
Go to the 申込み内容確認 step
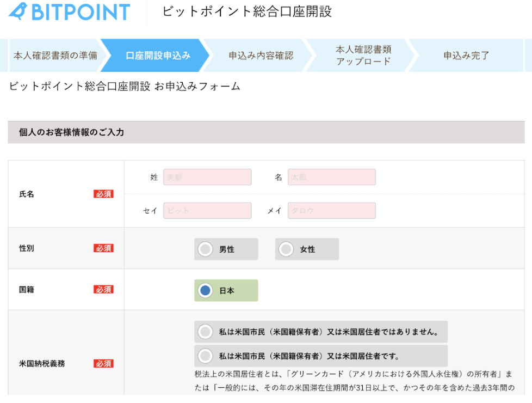tap(261, 56)
